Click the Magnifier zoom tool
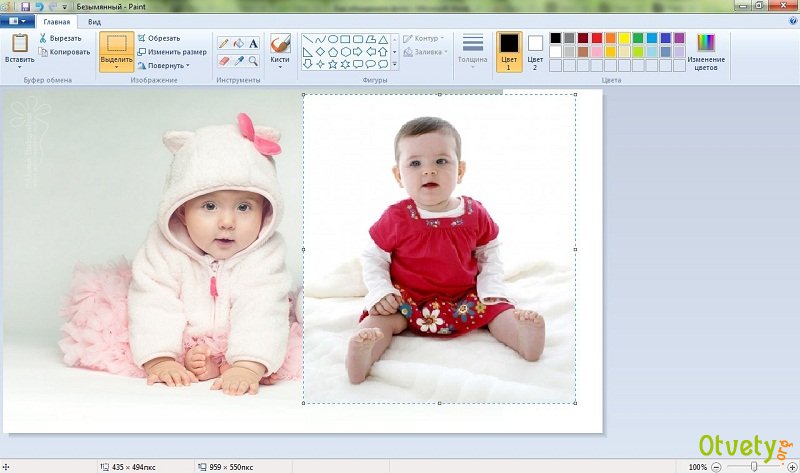Viewport: 800px width, 473px height. pyautogui.click(x=254, y=60)
